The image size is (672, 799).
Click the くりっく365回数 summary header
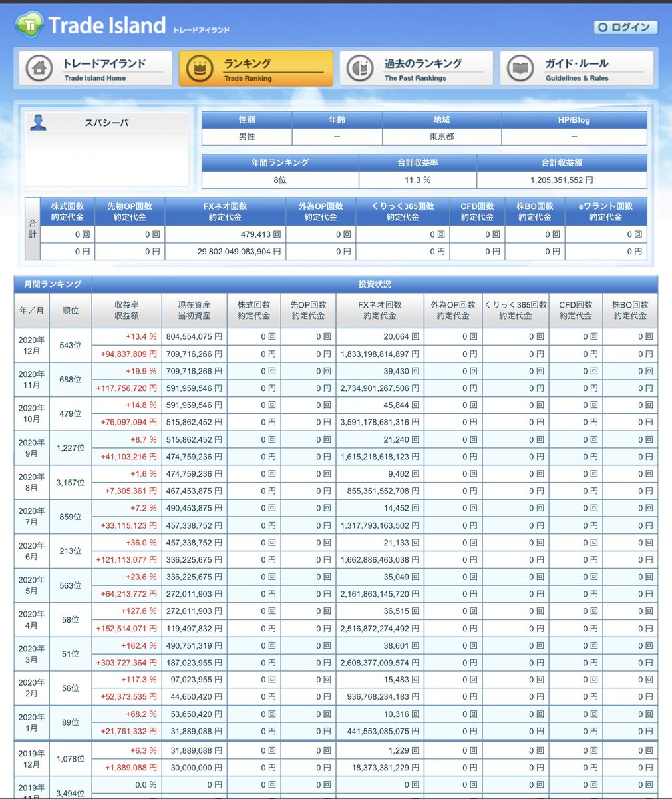[403, 212]
